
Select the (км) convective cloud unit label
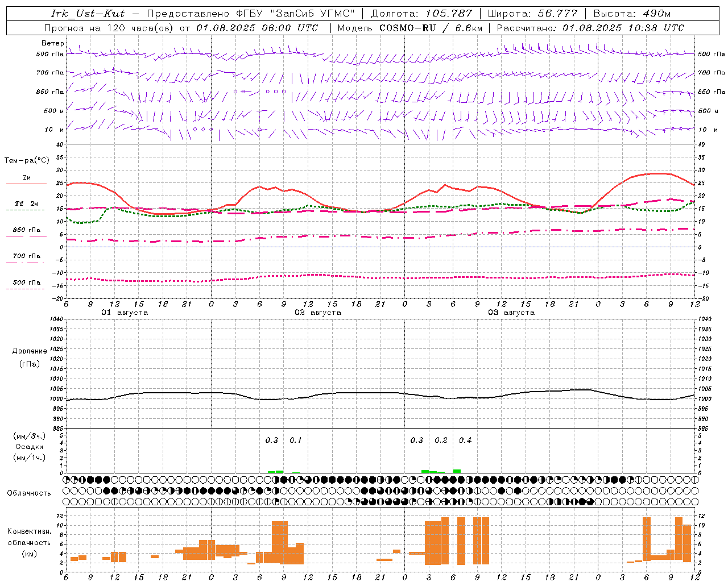tap(29, 554)
